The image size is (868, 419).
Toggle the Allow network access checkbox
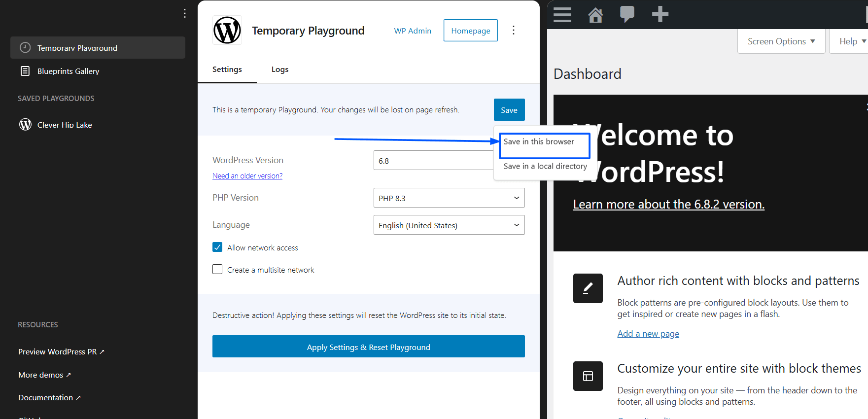[217, 247]
